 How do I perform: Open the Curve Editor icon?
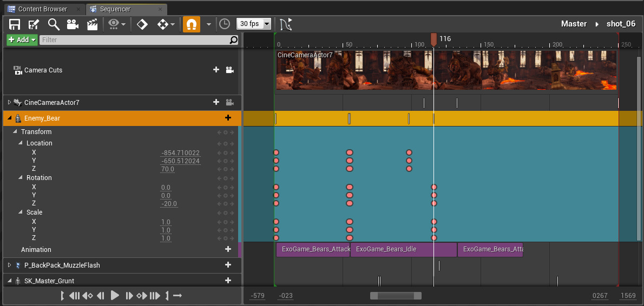point(285,24)
